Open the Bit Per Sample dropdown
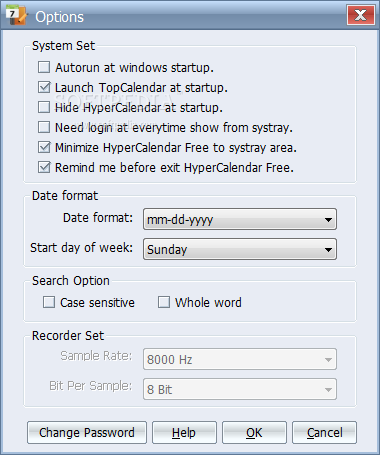This screenshot has height=455, width=380. point(240,389)
